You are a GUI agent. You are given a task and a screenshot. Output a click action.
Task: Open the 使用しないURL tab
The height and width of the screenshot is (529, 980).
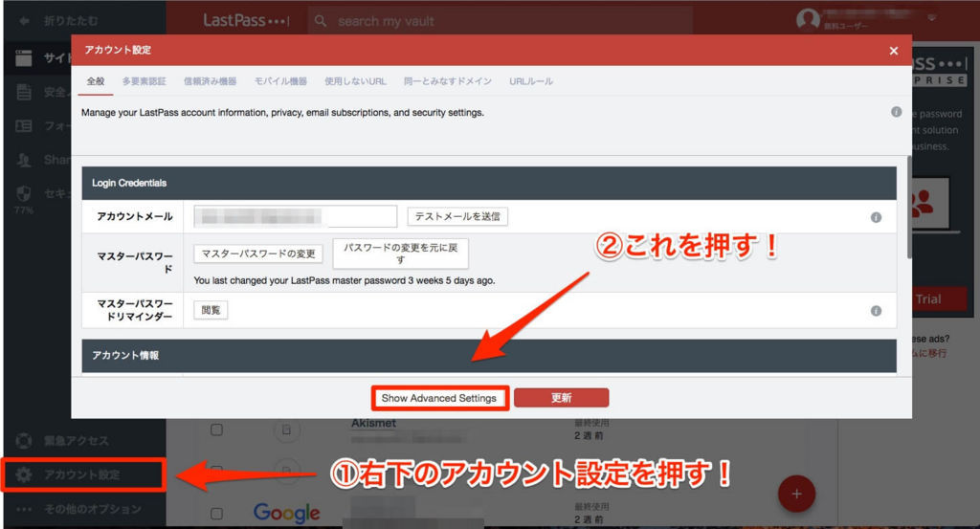[x=355, y=81]
